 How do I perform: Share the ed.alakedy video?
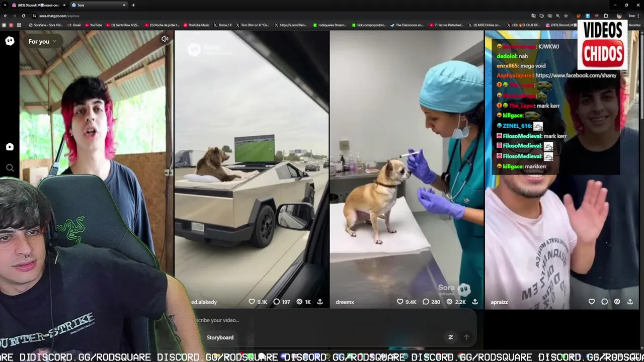pos(319,302)
